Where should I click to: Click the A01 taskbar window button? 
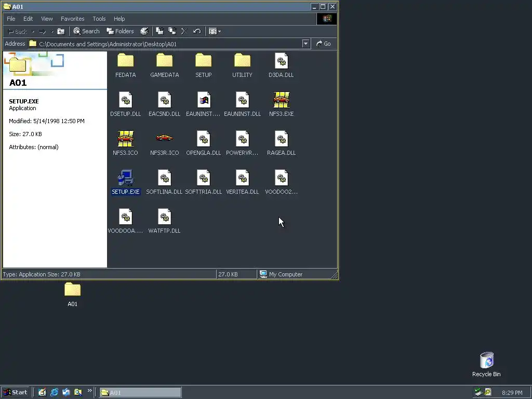(140, 393)
